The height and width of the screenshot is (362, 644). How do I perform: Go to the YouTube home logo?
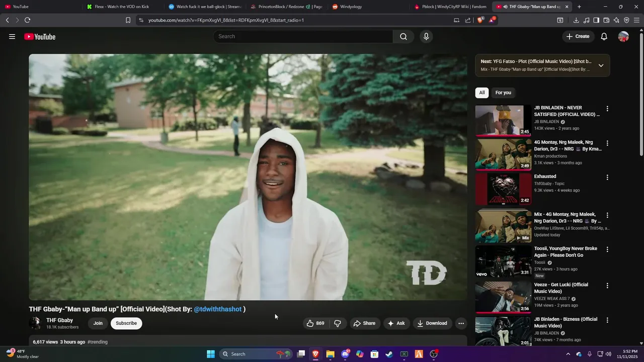tap(40, 37)
